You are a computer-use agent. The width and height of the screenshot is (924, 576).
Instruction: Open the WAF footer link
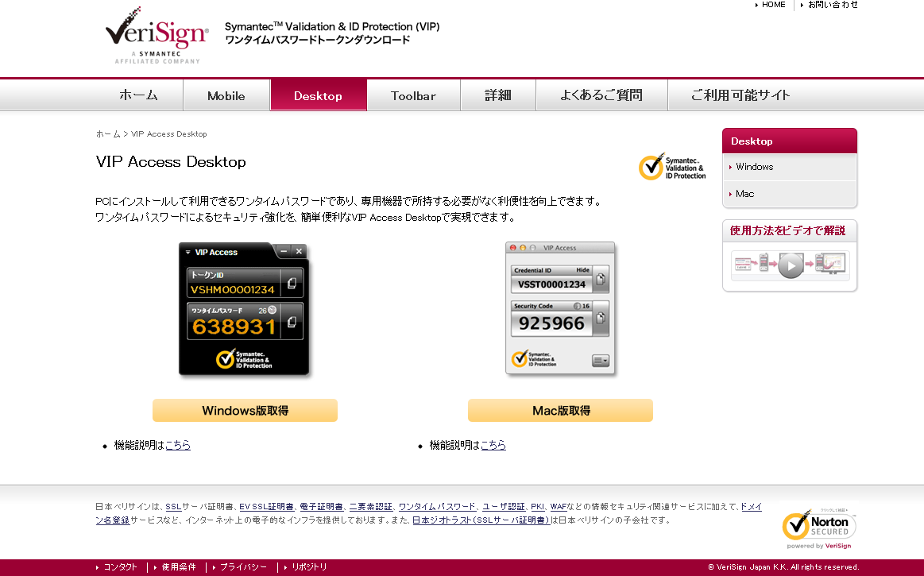[x=558, y=506]
